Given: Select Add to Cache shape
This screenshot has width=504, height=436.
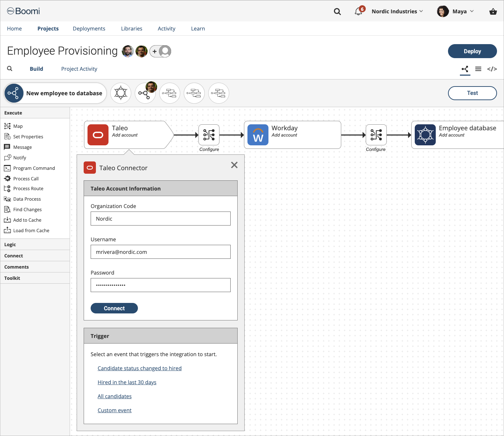Looking at the screenshot, I should coord(23,220).
